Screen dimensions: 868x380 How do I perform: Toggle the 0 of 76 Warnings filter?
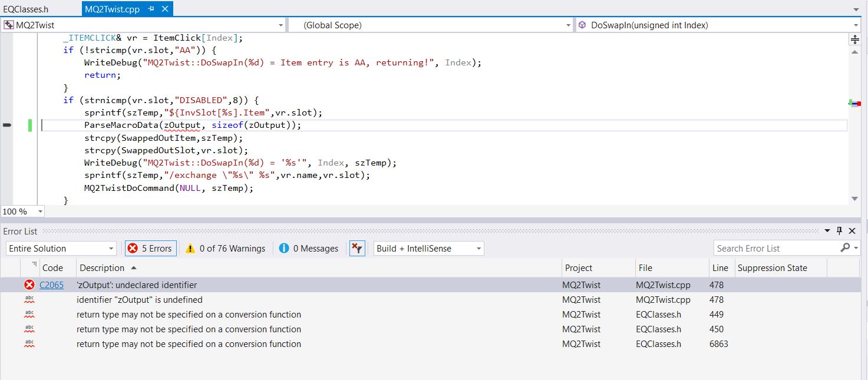[225, 249]
